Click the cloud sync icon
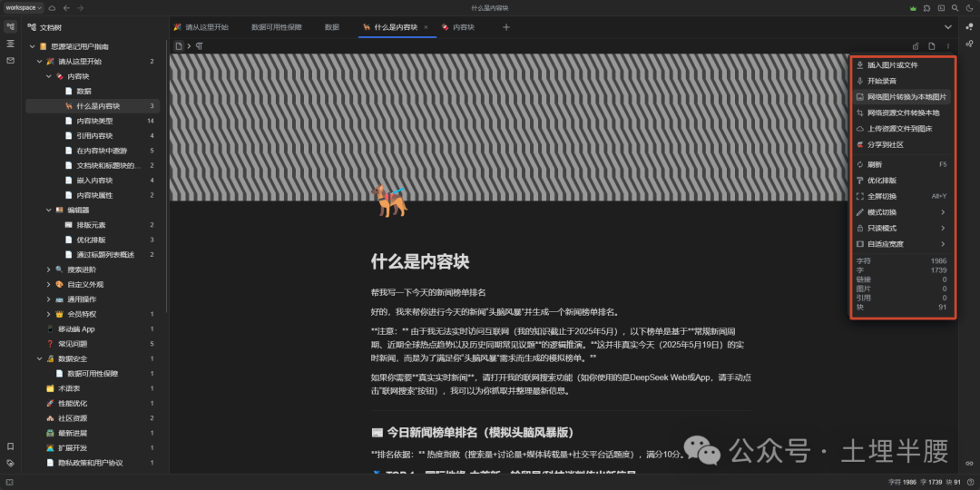 52,7
